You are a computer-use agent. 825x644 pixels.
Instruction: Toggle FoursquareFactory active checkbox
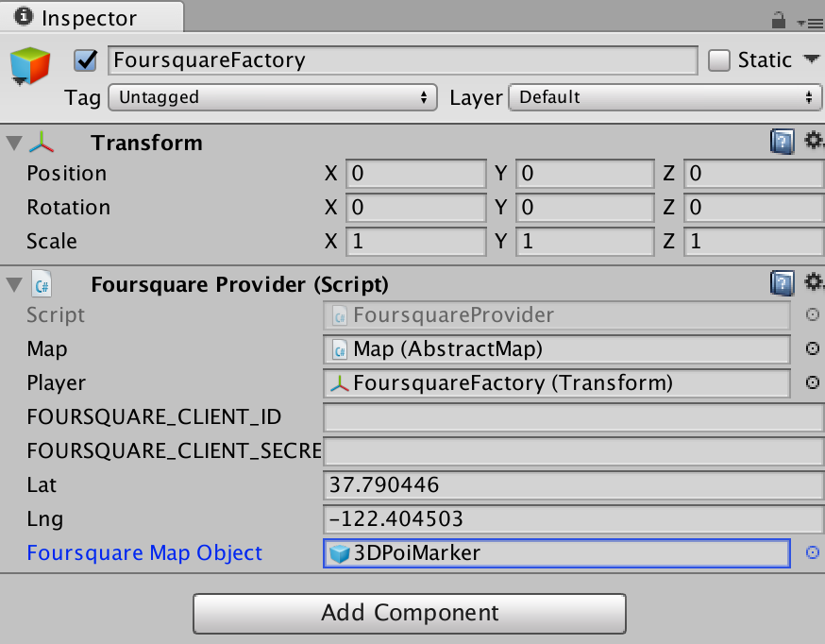tap(85, 60)
